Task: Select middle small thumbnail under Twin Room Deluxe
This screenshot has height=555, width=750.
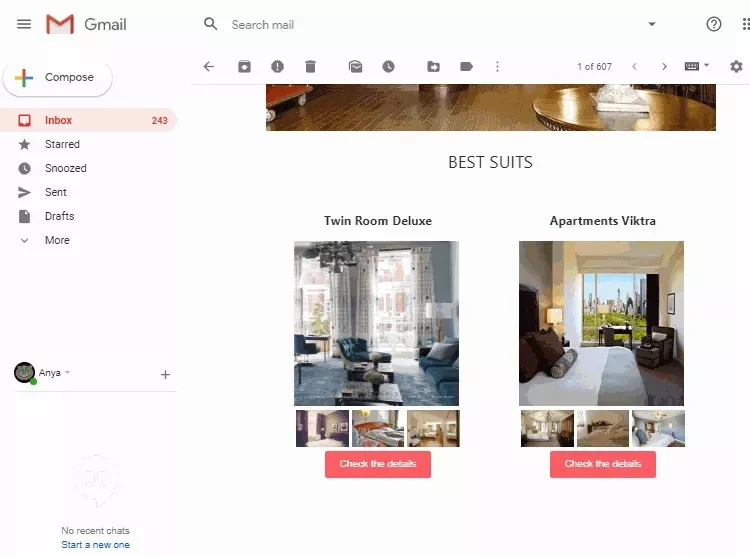Action: coord(378,428)
